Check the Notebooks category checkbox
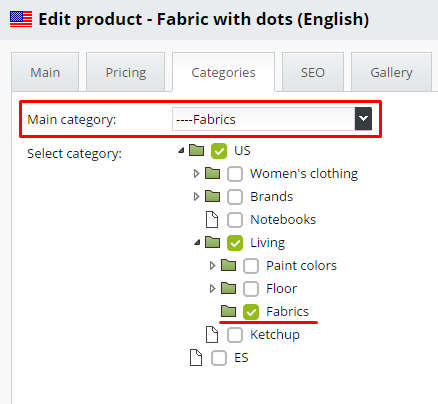The height and width of the screenshot is (404, 438). click(235, 220)
